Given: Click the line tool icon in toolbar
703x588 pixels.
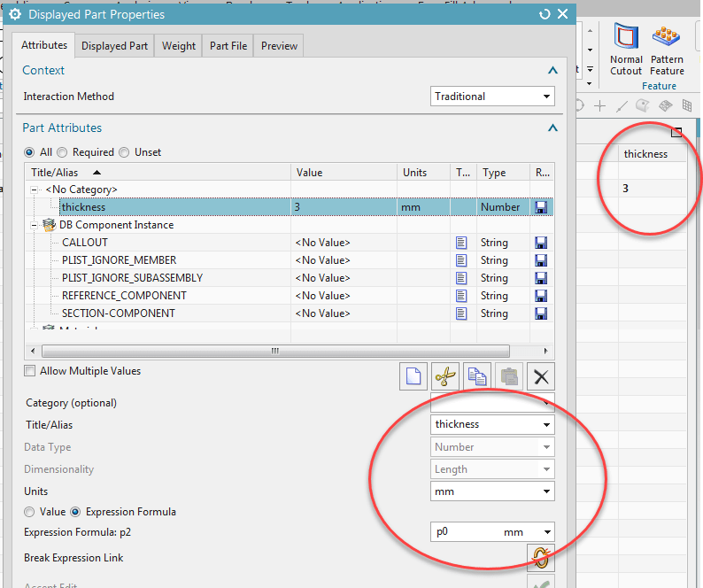Looking at the screenshot, I should (622, 106).
